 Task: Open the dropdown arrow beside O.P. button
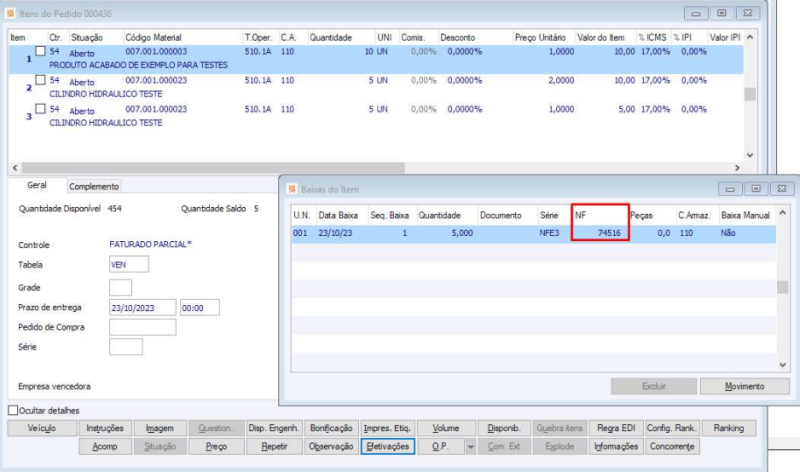470,447
